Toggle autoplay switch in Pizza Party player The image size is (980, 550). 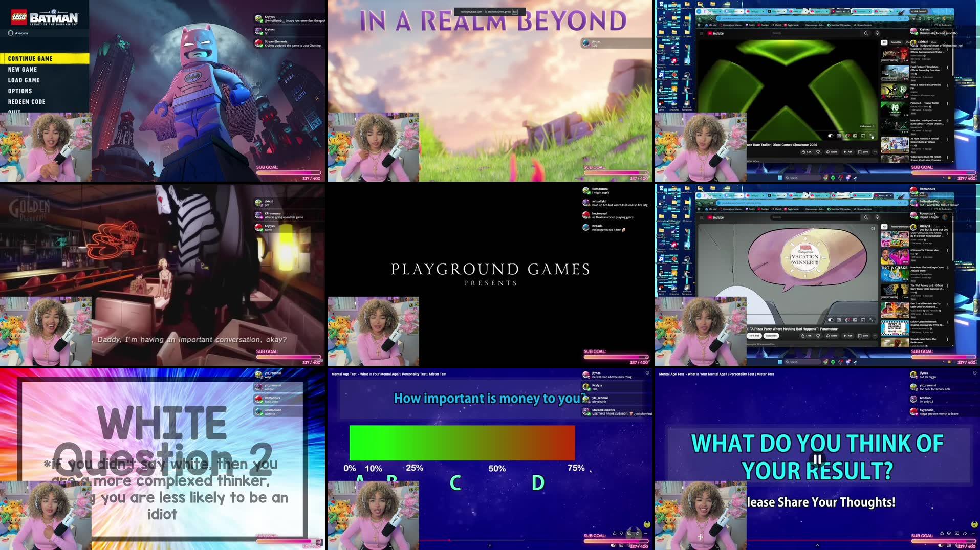831,320
